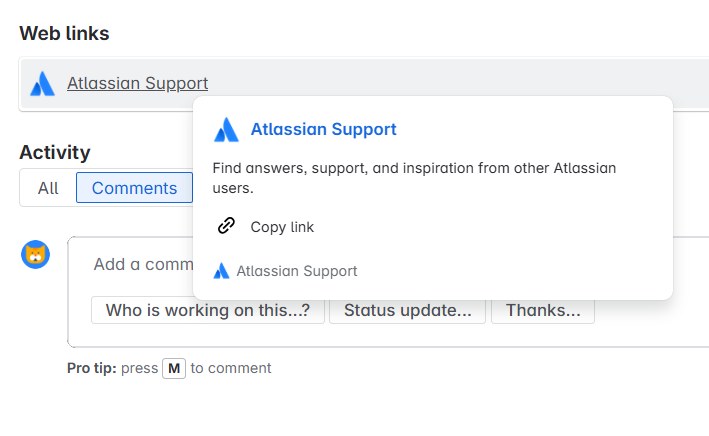Open the underlined Atlassian Support web link
The image size is (709, 436).
137,83
